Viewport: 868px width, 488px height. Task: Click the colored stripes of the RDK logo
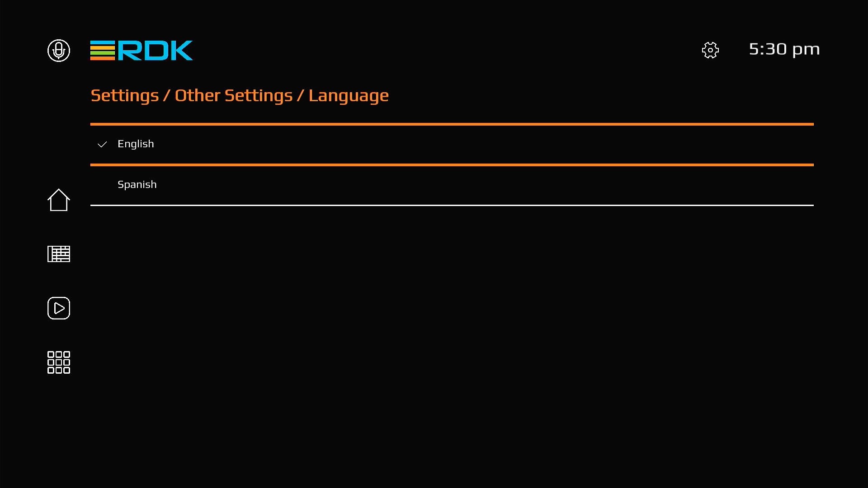[x=102, y=51]
